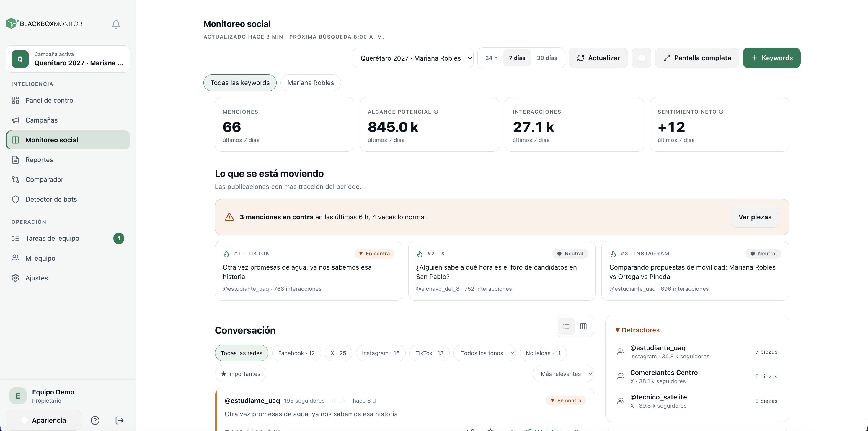This screenshot has width=868, height=431.
Task: Click the BlackboxMonitor cube logo
Action: click(x=12, y=23)
